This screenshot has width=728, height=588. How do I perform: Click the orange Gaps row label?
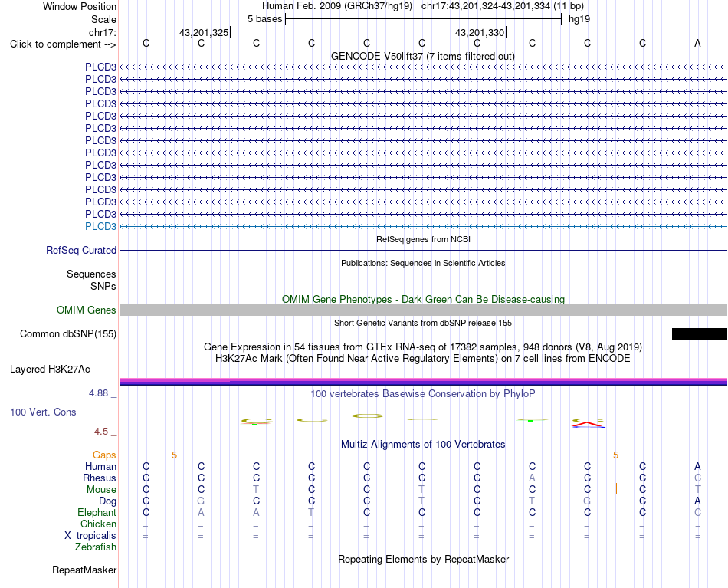pyautogui.click(x=104, y=455)
